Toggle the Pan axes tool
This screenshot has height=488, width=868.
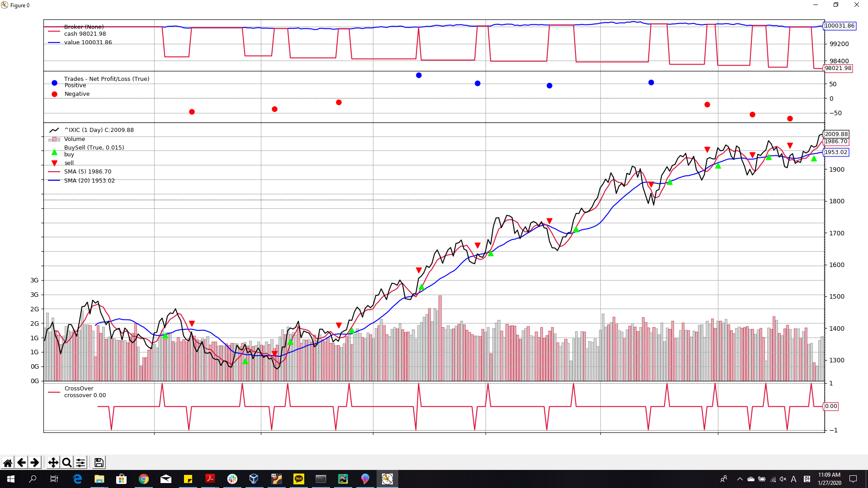point(53,462)
